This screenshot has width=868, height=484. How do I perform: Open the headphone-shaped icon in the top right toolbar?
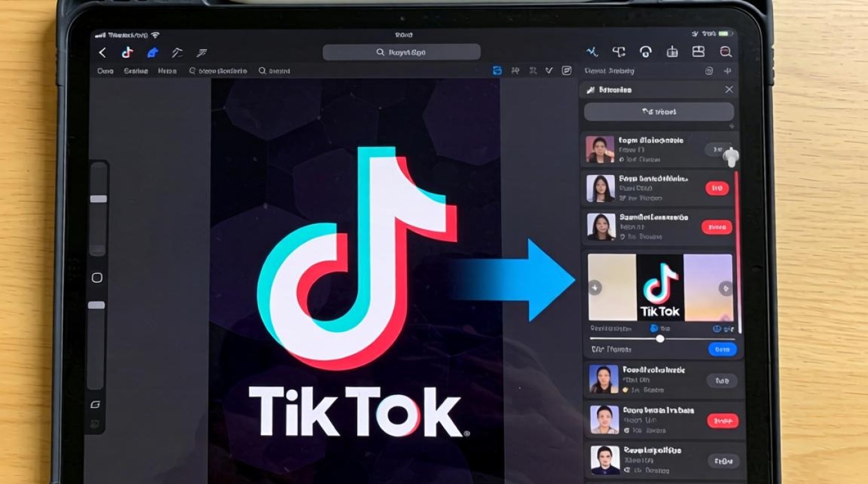[x=645, y=52]
